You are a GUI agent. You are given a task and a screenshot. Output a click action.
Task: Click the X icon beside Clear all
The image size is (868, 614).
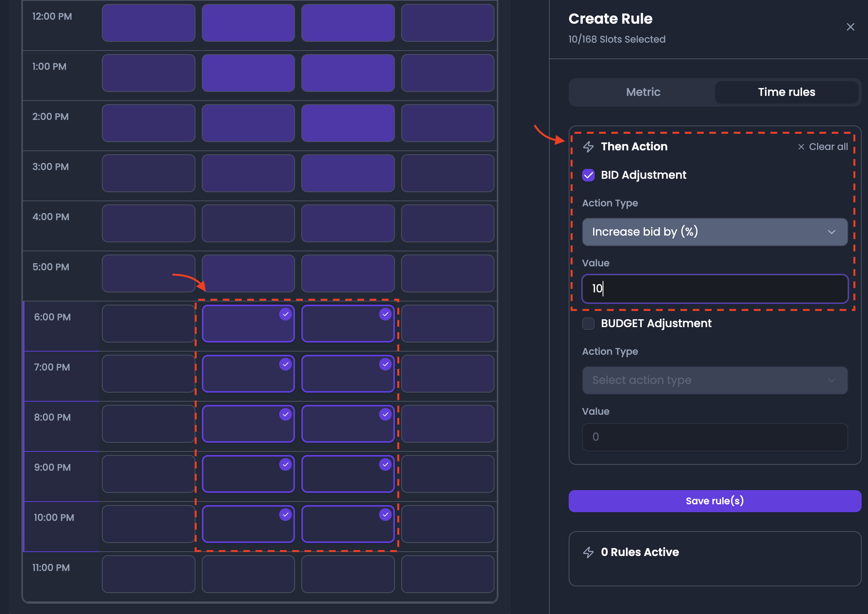coord(801,147)
